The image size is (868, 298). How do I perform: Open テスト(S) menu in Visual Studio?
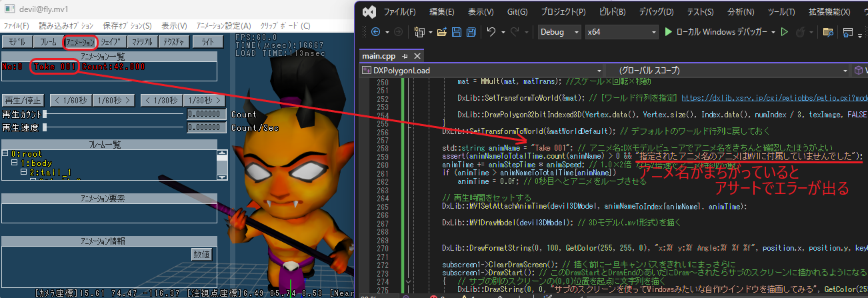click(x=700, y=11)
